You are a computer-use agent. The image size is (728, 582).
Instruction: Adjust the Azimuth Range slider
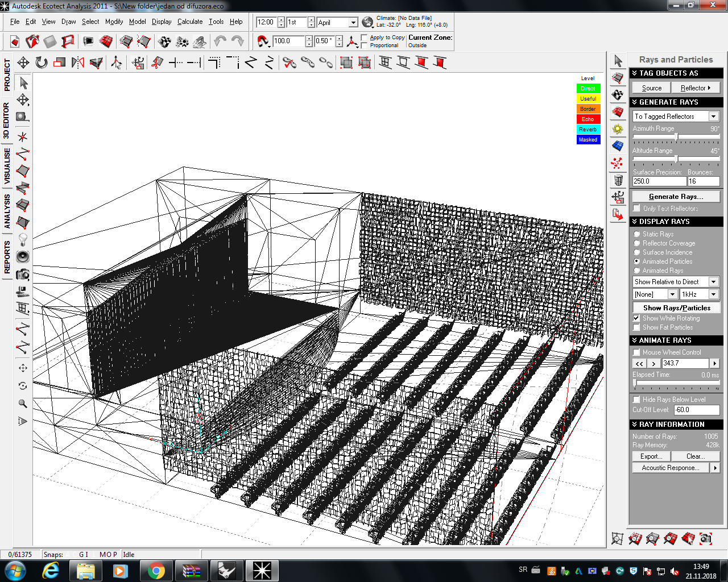[676, 136]
